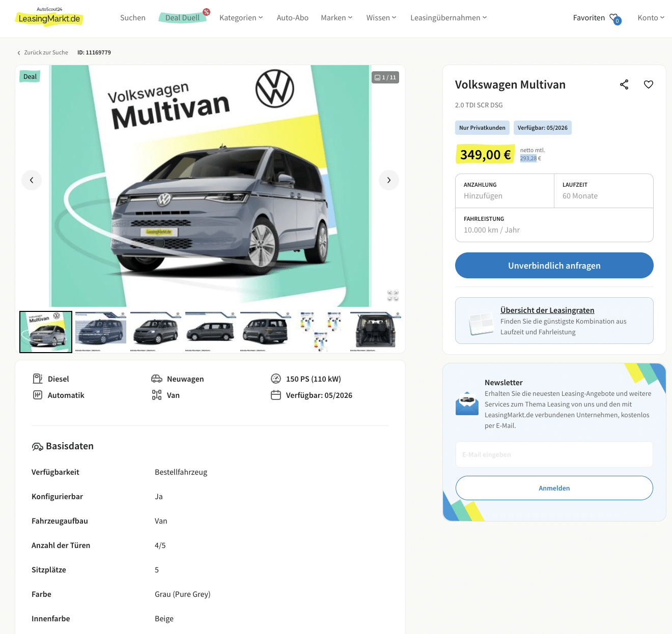This screenshot has width=672, height=634.
Task: Open the Fahrleistung 10.000 km / Jahr selector
Action: (554, 225)
